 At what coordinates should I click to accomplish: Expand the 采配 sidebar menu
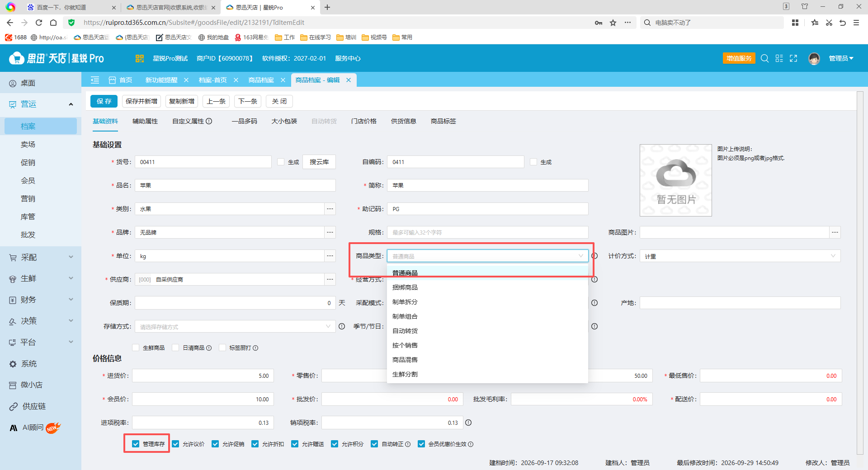click(41, 257)
